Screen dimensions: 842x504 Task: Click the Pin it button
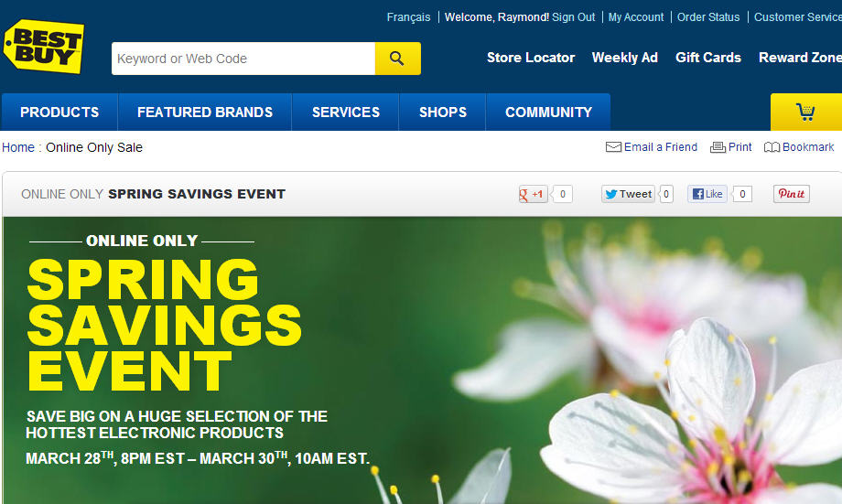[792, 194]
